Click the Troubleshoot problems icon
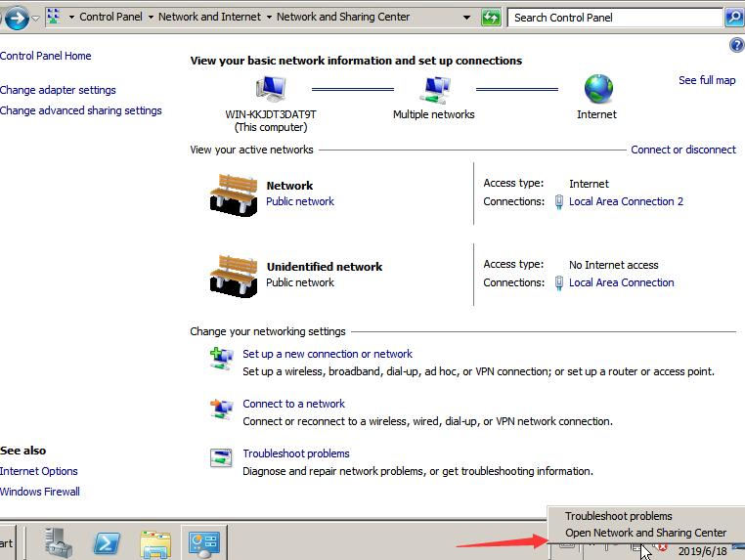 [x=222, y=457]
